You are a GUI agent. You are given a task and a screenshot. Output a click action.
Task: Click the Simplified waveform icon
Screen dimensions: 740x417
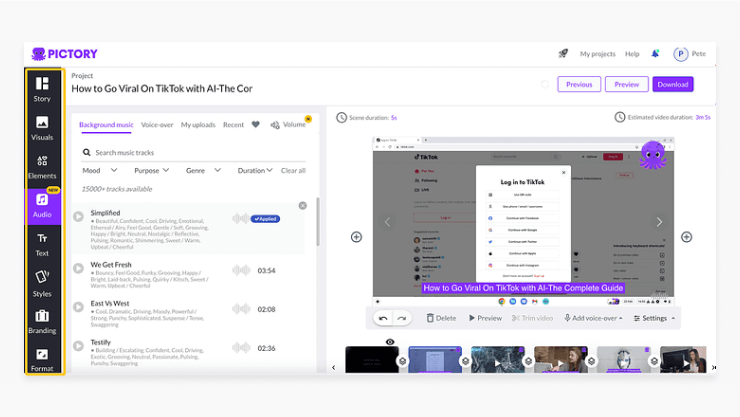[241, 218]
